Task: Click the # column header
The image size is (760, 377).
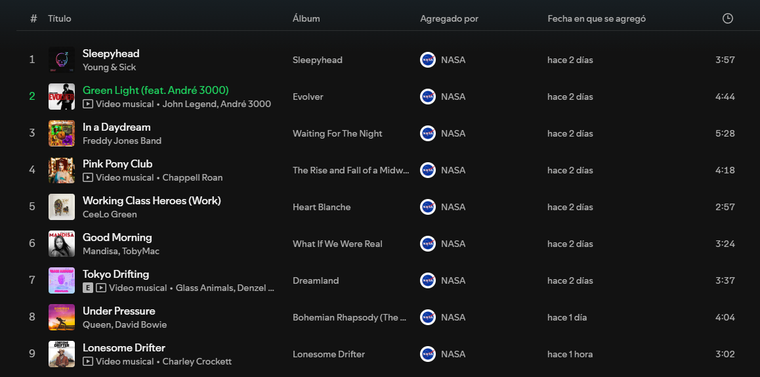Action: point(33,18)
